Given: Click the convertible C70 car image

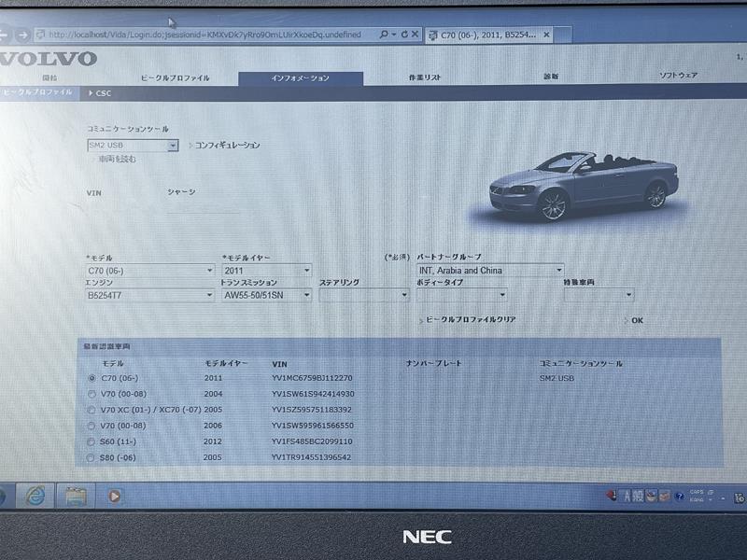Looking at the screenshot, I should pos(585,186).
